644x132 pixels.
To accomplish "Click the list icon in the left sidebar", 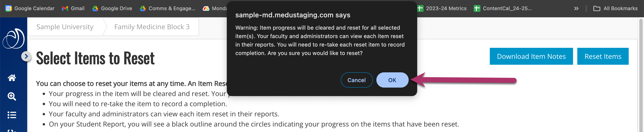I will [12, 115].
